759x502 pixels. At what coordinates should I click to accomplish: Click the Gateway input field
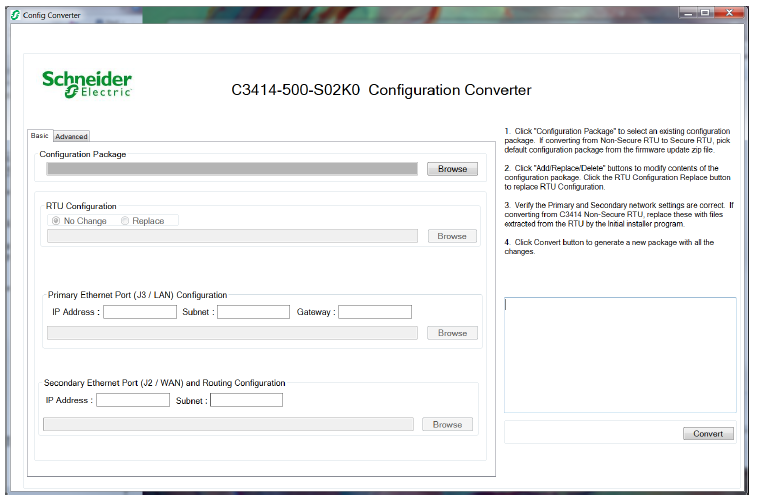click(x=375, y=312)
